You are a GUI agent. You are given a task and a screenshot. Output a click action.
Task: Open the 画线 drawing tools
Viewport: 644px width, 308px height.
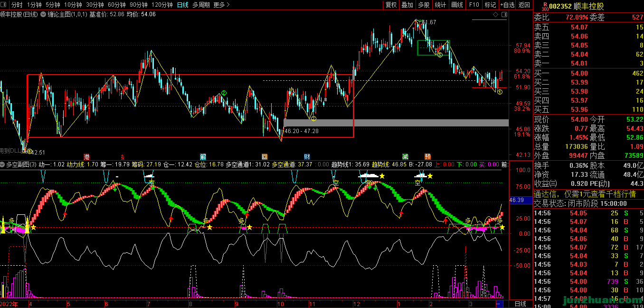[x=457, y=5]
